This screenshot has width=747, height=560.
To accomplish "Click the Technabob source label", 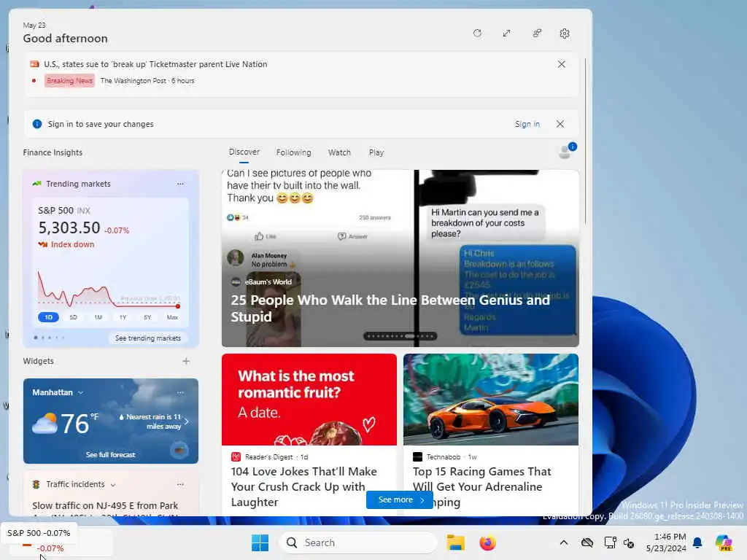I will (x=443, y=456).
